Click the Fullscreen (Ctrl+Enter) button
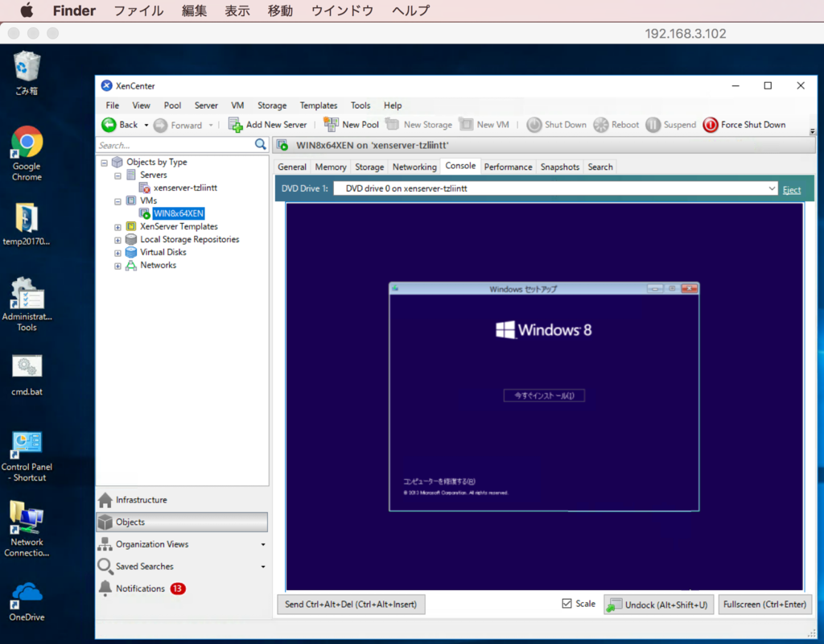The width and height of the screenshot is (824, 644). 764,605
